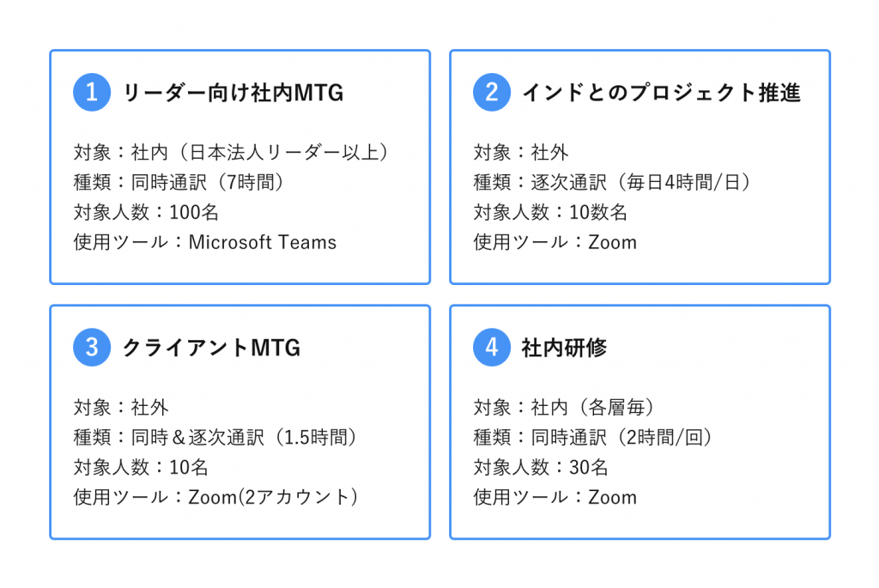Click 使用ツール：Zoom in card two
The height and width of the screenshot is (588, 879).
click(555, 242)
